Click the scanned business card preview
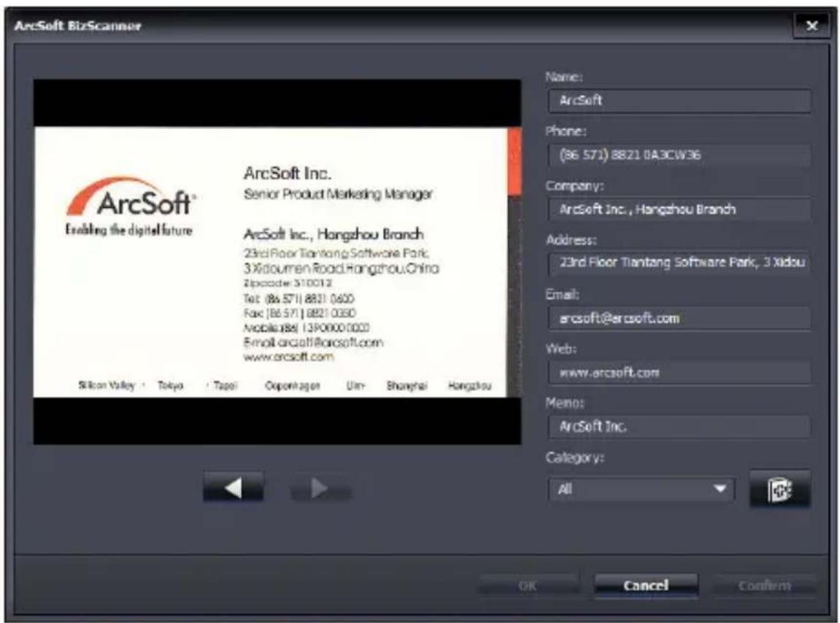Viewport: 840px width, 623px height. click(277, 262)
